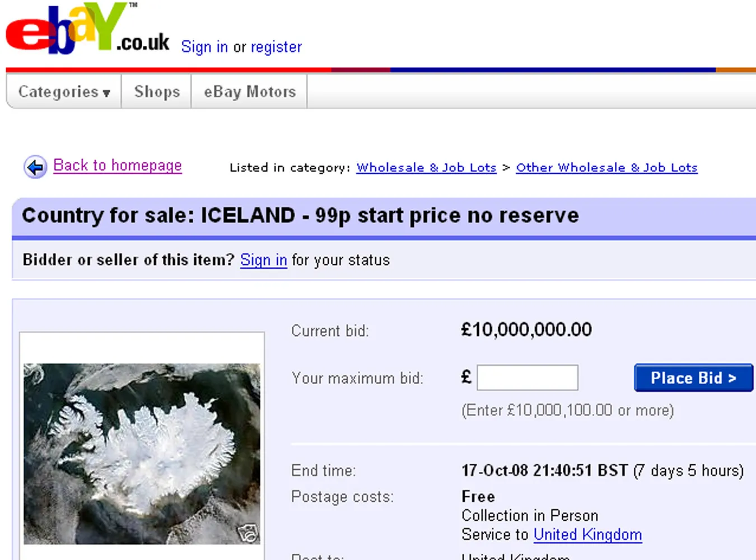Image resolution: width=756 pixels, height=560 pixels.
Task: Click the Current bid amount
Action: [x=526, y=329]
